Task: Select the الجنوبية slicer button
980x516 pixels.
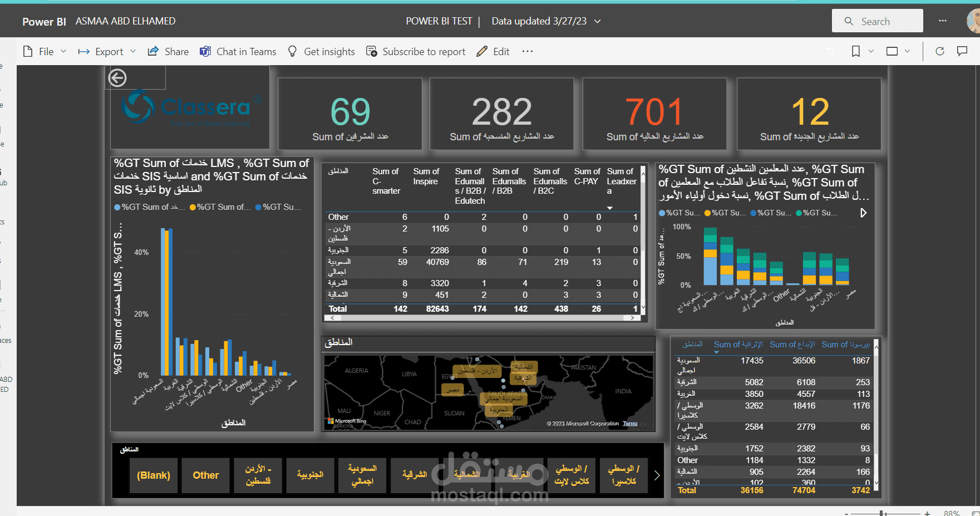Action: point(310,475)
